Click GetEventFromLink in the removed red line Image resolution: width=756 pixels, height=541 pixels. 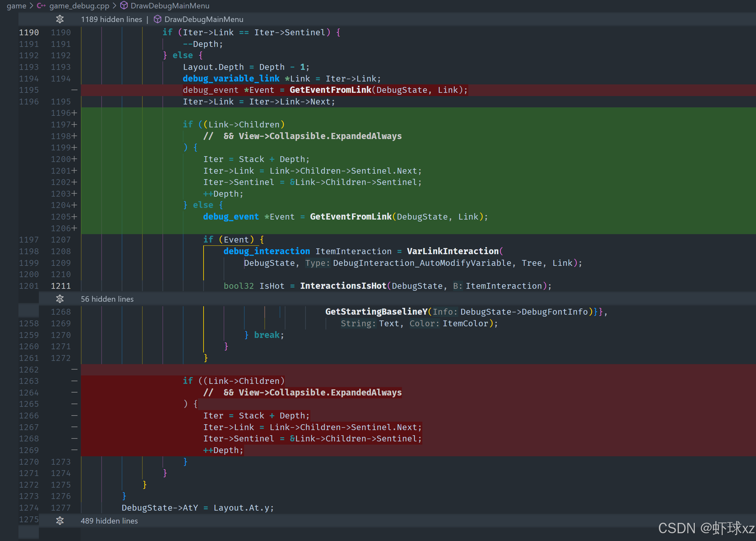pyautogui.click(x=330, y=90)
